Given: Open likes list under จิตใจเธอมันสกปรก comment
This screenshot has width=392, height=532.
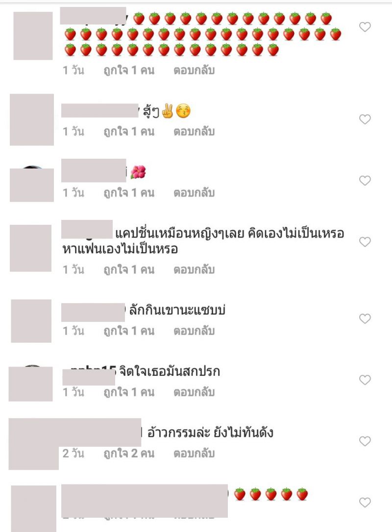Looking at the screenshot, I should [x=129, y=392].
